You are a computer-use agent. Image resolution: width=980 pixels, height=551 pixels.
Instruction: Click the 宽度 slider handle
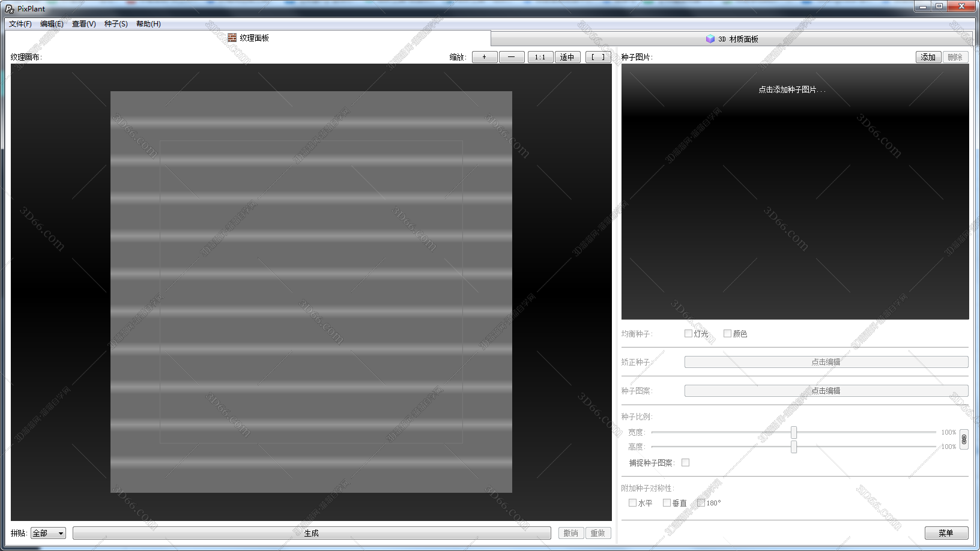794,432
